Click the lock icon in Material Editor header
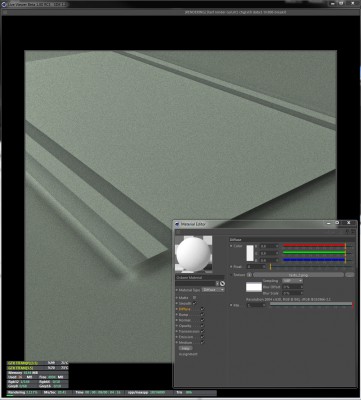The height and width of the screenshot is (400, 361). pos(348,232)
